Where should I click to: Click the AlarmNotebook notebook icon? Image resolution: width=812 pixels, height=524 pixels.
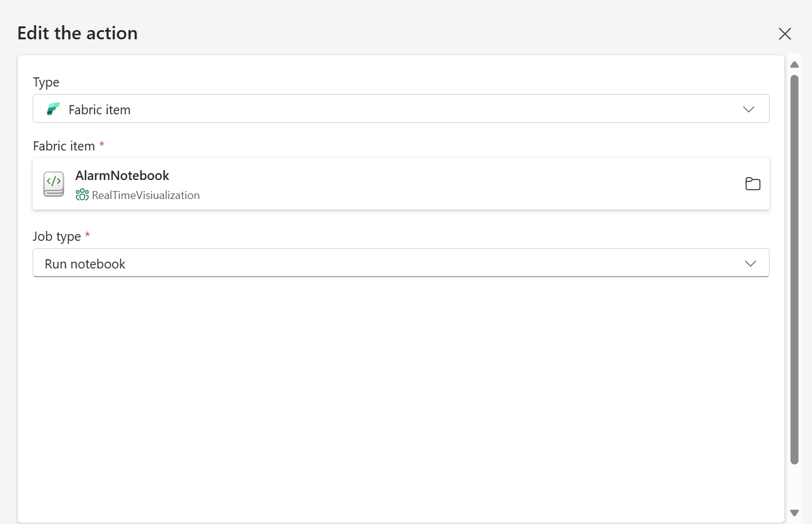[54, 184]
